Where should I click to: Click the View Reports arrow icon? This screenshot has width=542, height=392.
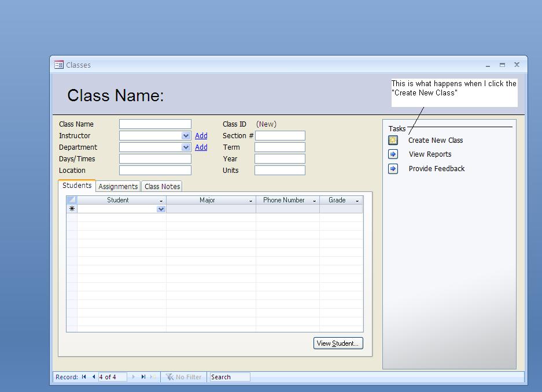click(x=393, y=154)
